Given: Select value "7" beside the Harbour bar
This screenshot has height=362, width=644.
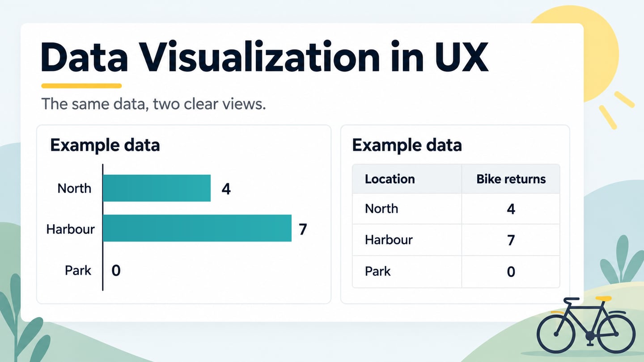Looking at the screenshot, I should pos(303,229).
